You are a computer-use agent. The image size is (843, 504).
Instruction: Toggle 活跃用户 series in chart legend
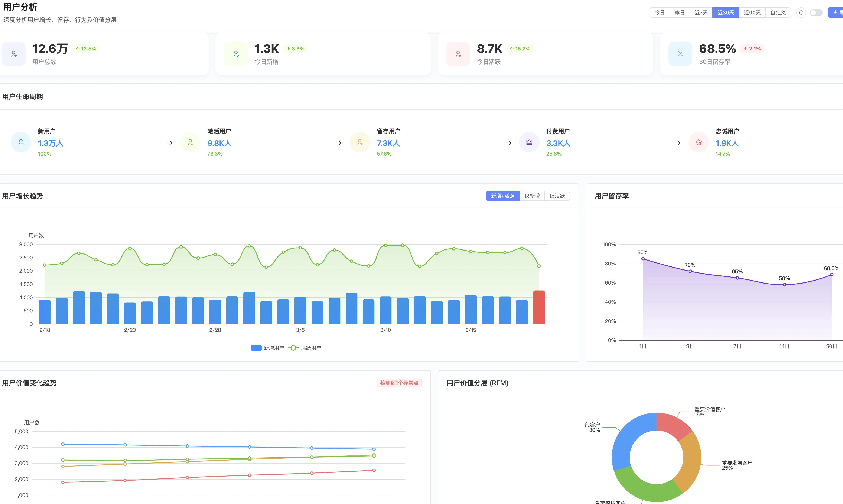[305, 348]
